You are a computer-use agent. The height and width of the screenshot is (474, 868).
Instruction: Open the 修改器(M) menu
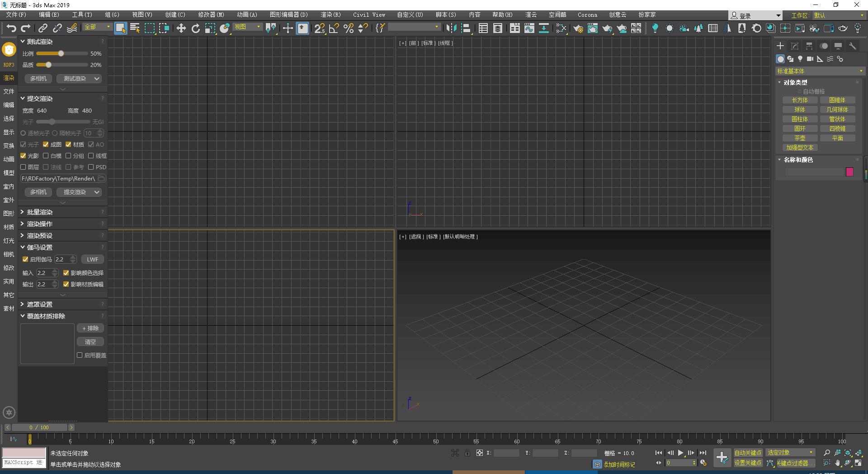coord(211,15)
